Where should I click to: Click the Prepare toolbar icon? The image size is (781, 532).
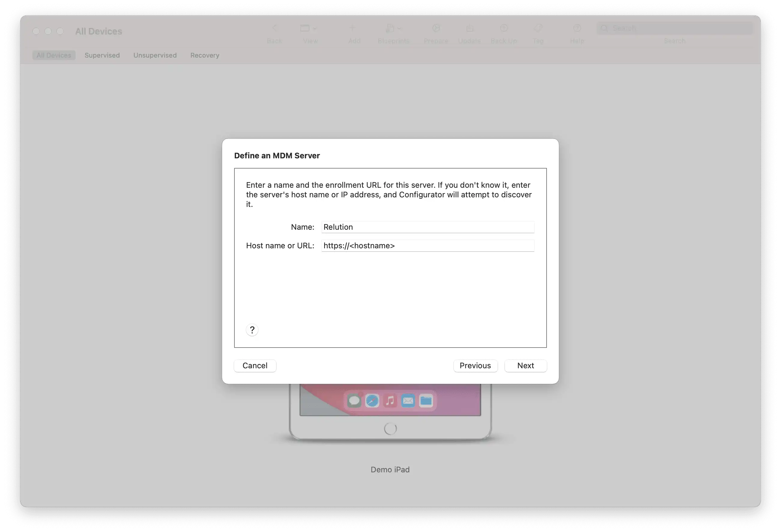[436, 28]
